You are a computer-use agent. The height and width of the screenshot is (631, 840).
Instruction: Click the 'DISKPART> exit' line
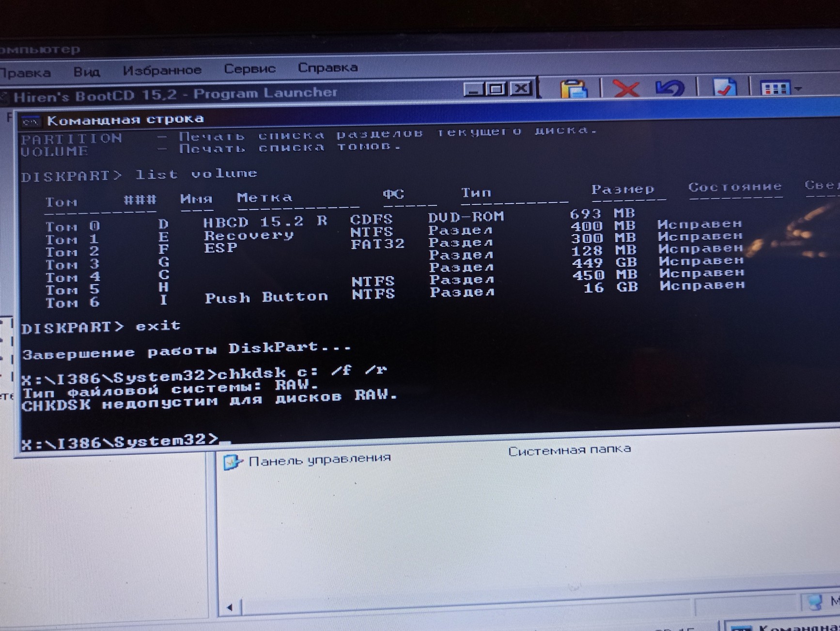tap(101, 327)
